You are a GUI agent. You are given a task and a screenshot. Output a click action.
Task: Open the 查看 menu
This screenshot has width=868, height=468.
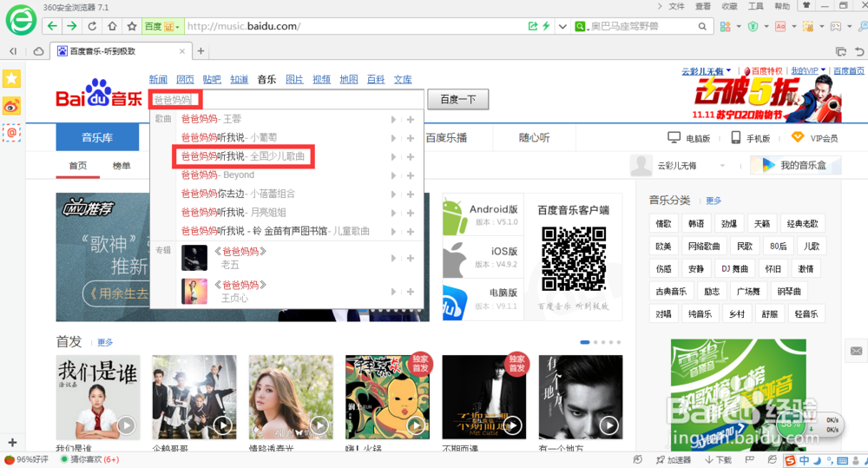tap(703, 6)
